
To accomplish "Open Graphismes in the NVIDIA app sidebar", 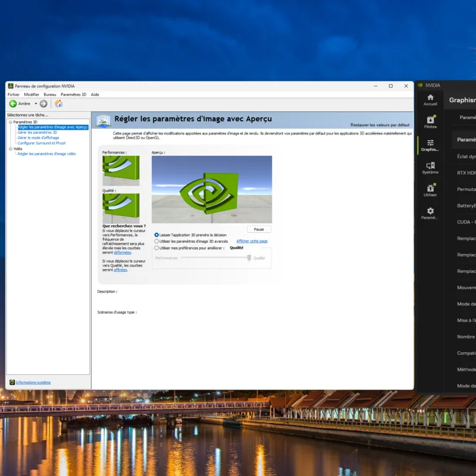I will (x=430, y=145).
